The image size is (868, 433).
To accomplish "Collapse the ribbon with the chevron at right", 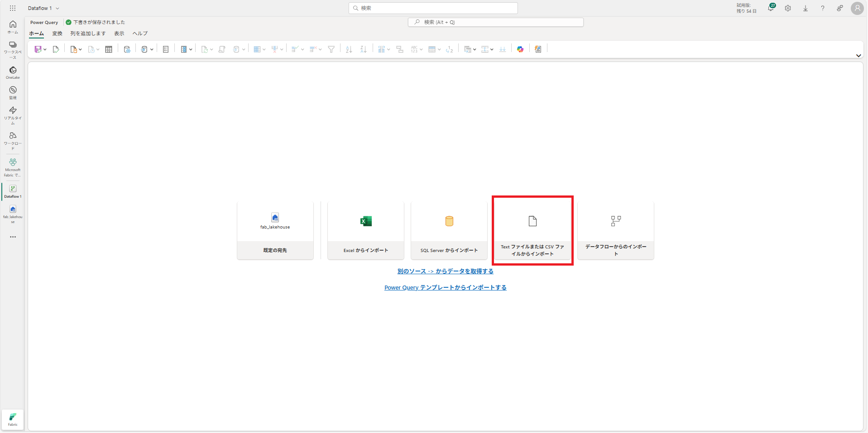I will point(858,56).
